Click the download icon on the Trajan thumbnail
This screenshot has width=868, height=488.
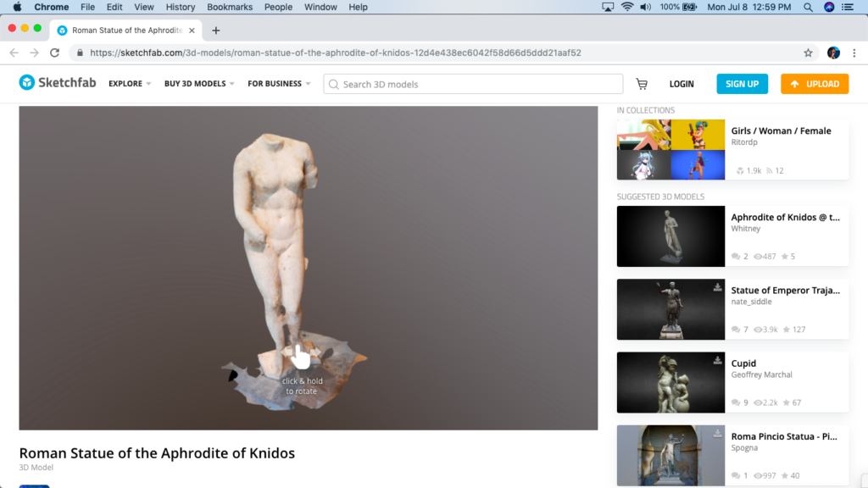[x=717, y=287]
